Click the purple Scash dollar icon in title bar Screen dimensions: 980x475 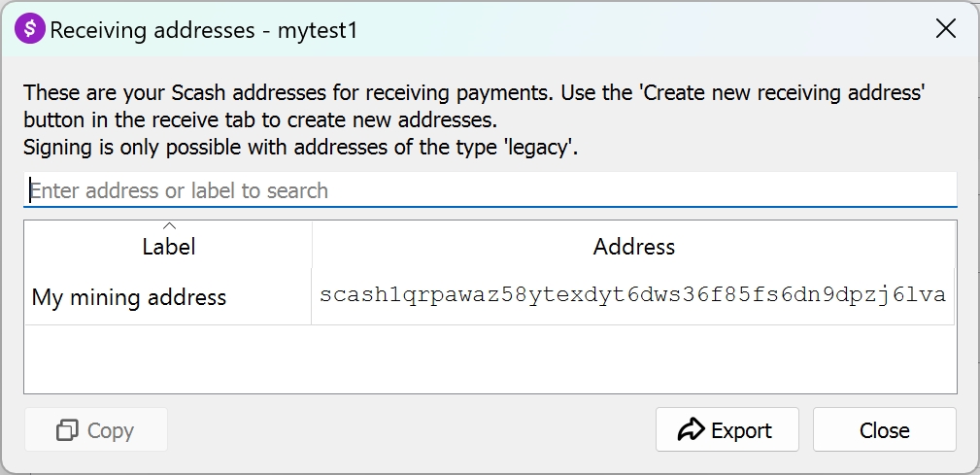point(29,29)
